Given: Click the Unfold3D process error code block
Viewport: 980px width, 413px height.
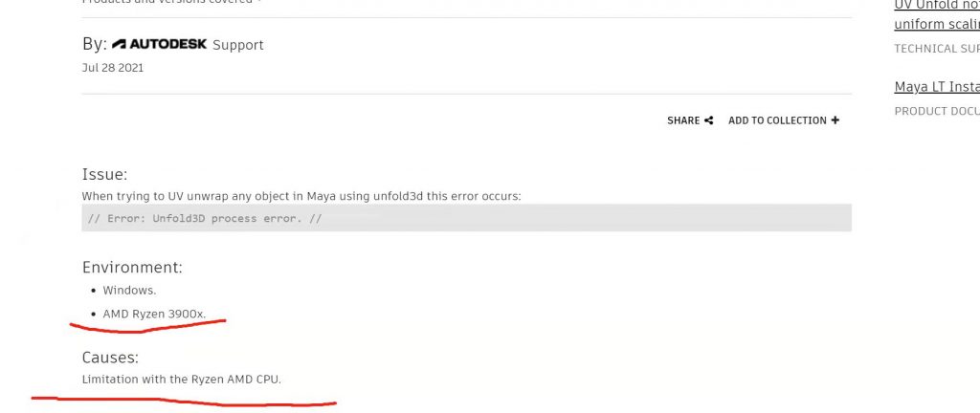Looking at the screenshot, I should pyautogui.click(x=466, y=218).
